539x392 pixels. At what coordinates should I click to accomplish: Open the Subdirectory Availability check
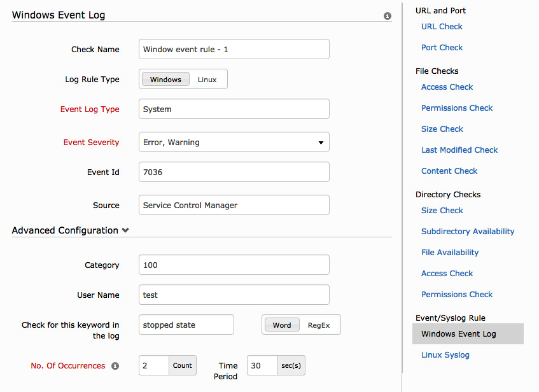[468, 231]
